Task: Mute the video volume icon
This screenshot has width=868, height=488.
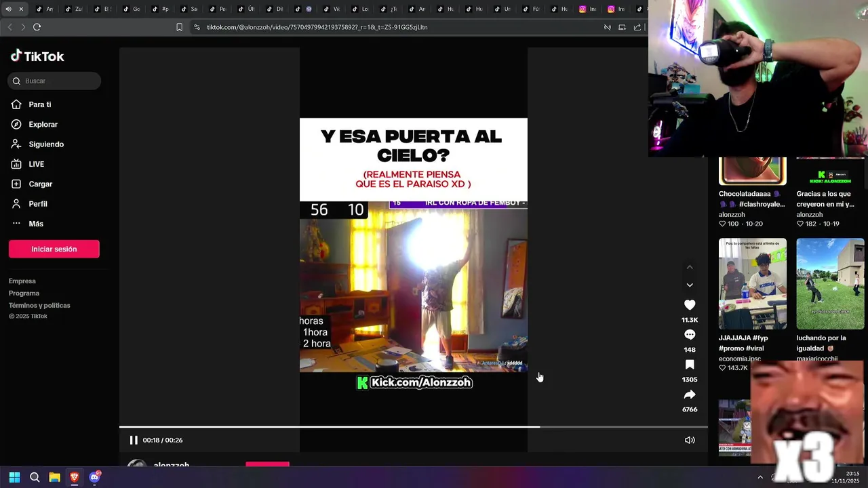Action: coord(690,440)
